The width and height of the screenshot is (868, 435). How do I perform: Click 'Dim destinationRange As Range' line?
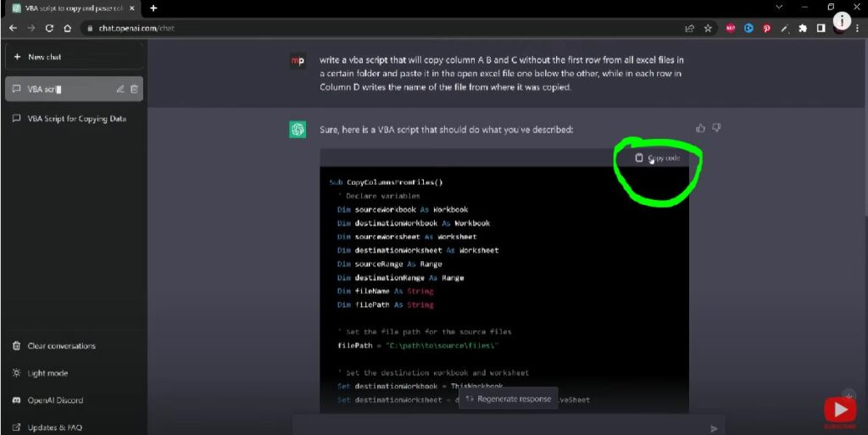click(x=400, y=278)
